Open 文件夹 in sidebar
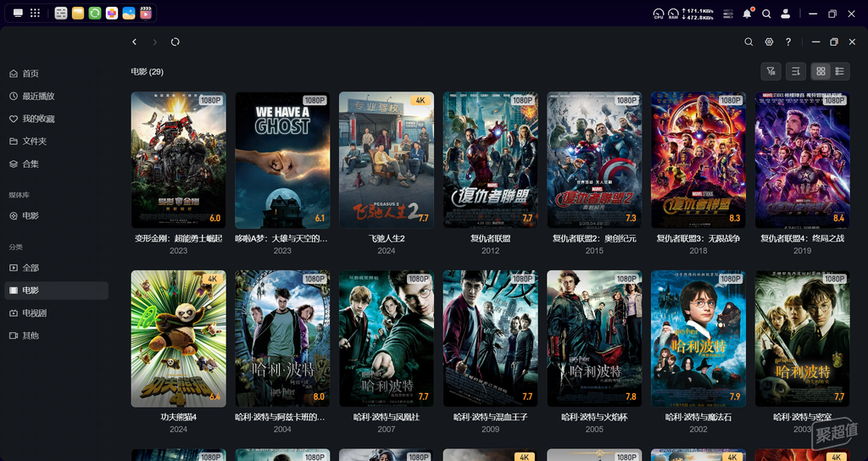Viewport: 868px width, 461px height. [x=57, y=142]
